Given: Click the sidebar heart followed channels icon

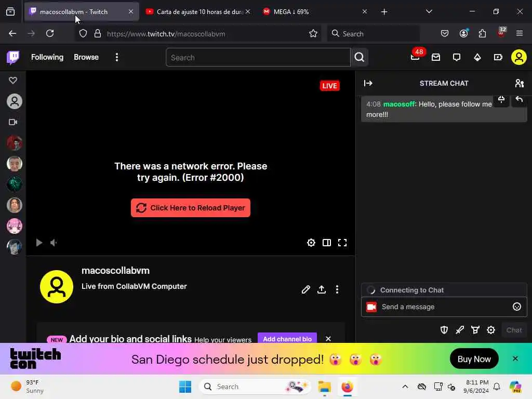Looking at the screenshot, I should (x=13, y=81).
